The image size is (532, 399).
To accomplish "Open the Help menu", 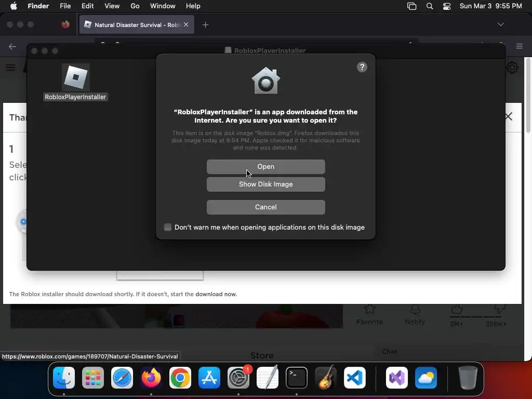I will [x=193, y=6].
